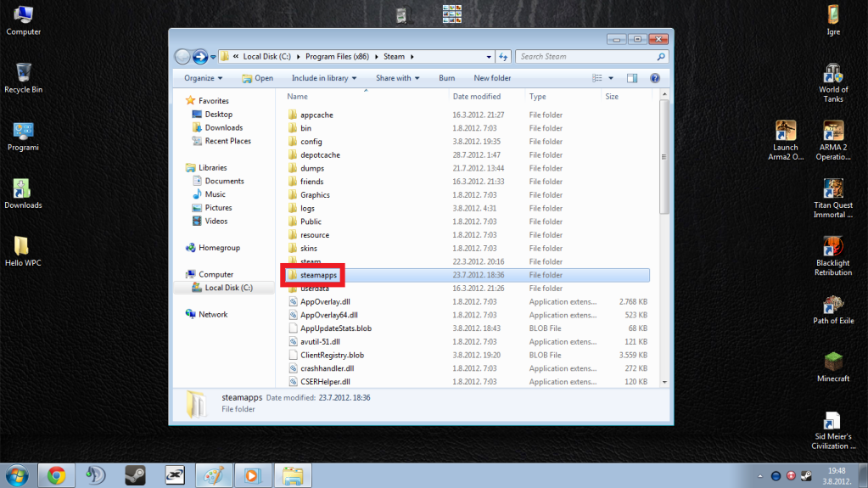Open the Downloads desktop shortcut

coord(23,194)
